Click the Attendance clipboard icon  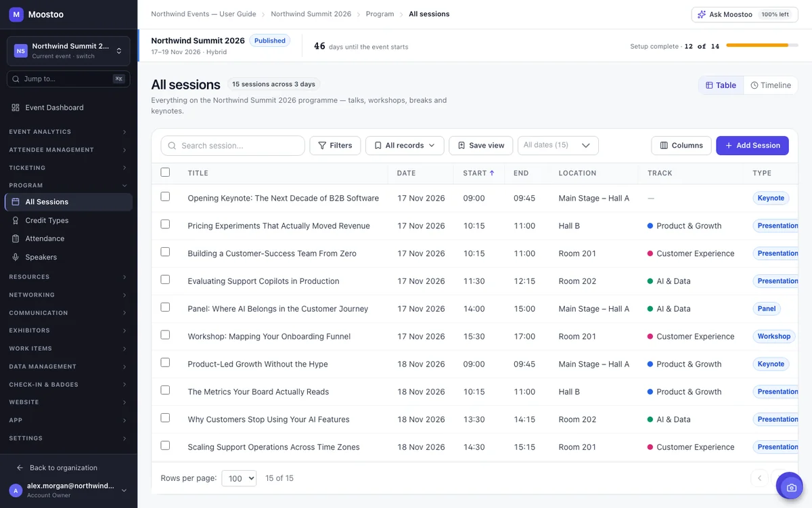[x=16, y=238]
